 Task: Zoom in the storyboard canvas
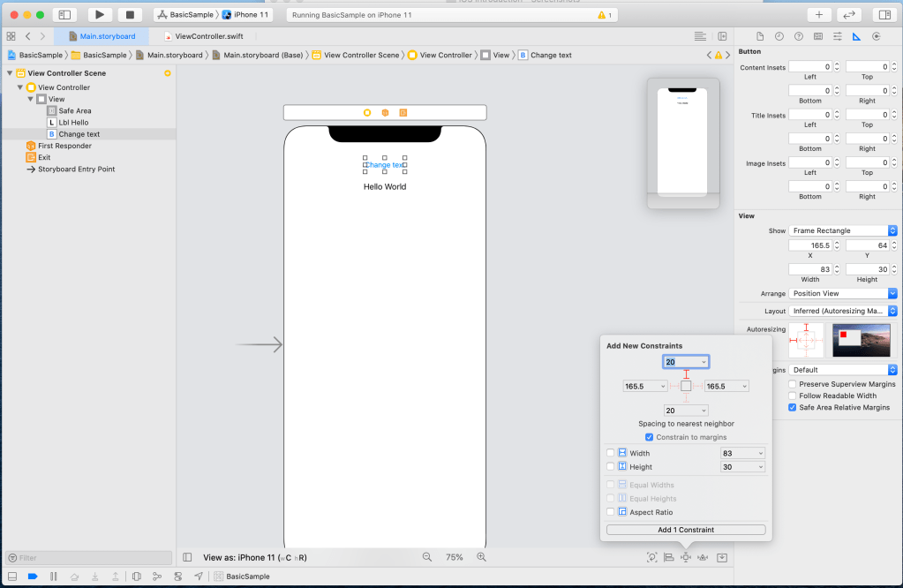(x=481, y=557)
